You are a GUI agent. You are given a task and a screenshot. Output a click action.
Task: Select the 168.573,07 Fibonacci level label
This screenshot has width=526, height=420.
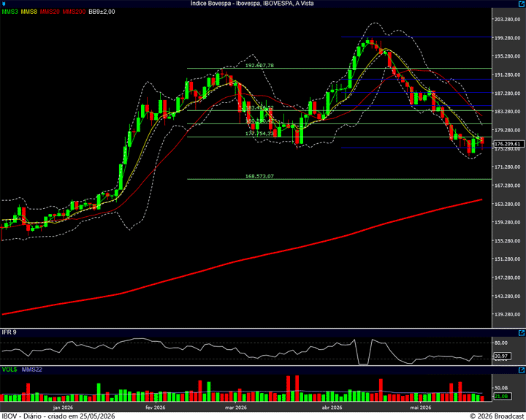coord(259,176)
